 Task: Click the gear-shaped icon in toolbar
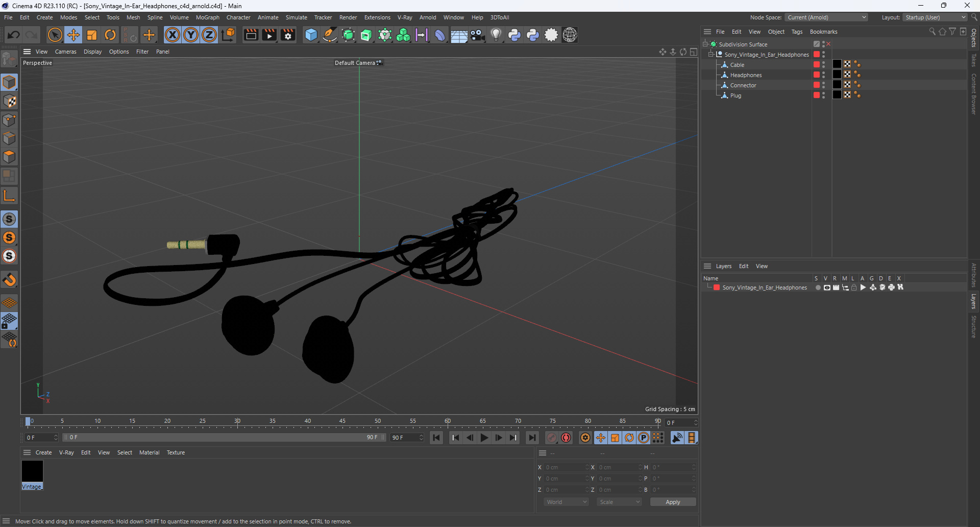coord(551,35)
